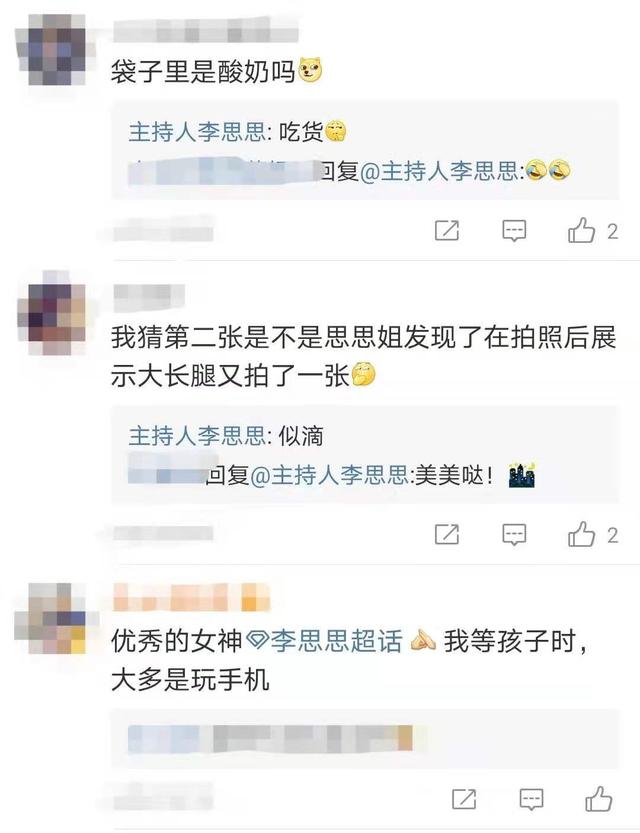Open first commenter's pixelated avatar
640x833 pixels.
(52, 49)
